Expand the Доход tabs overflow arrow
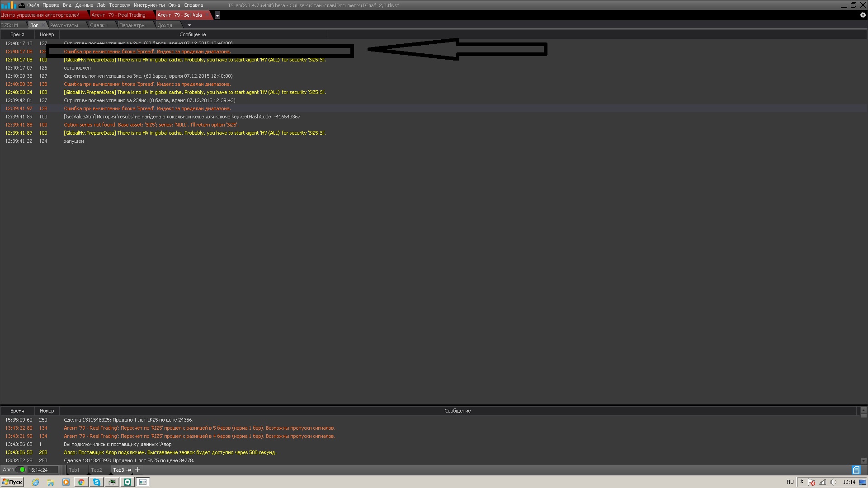Viewport: 868px width, 488px height. point(189,25)
